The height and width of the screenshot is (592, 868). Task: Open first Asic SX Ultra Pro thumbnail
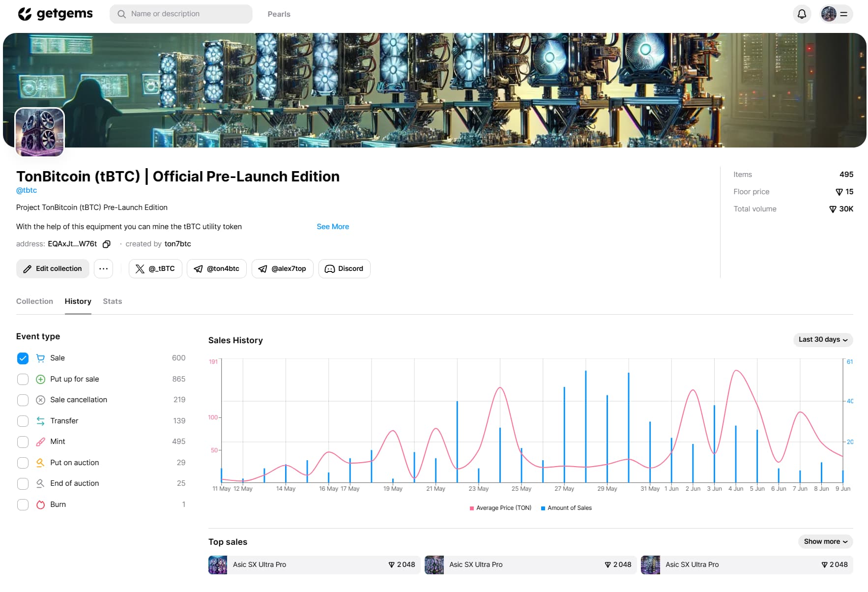click(x=218, y=565)
